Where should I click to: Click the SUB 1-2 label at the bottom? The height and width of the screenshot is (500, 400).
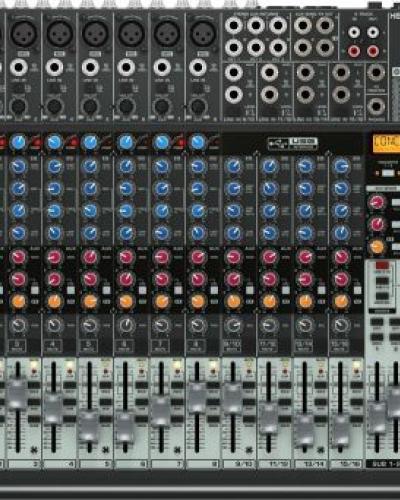coord(383,464)
